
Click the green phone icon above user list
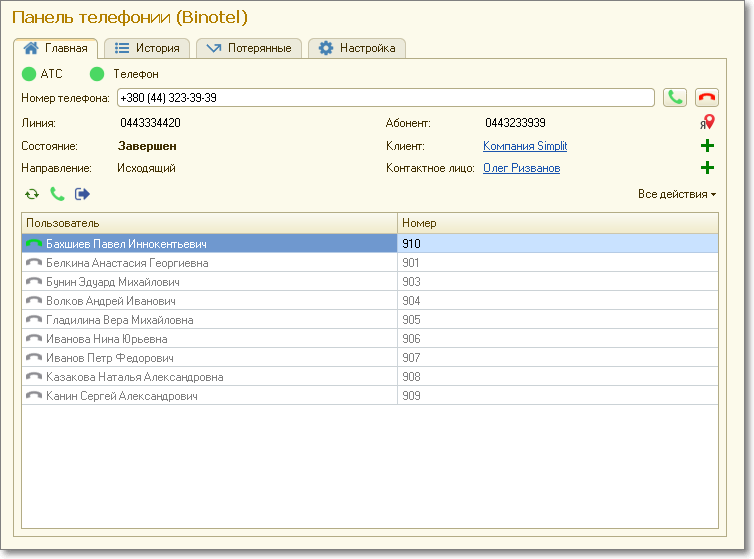[57, 194]
